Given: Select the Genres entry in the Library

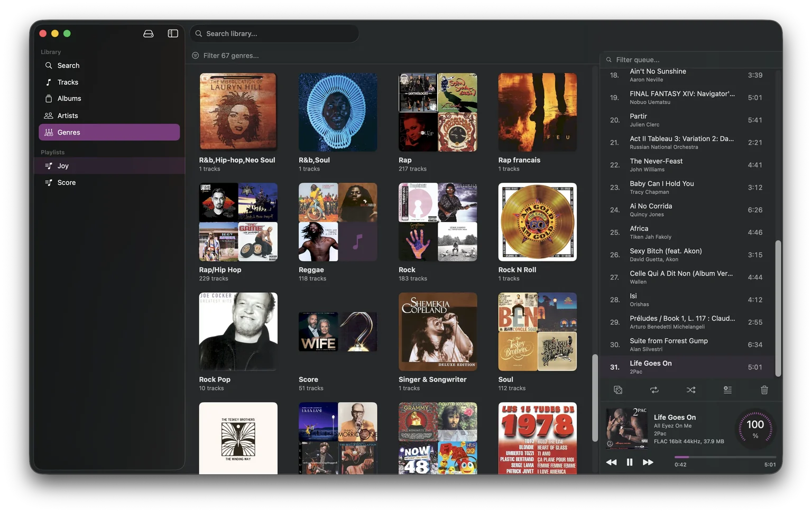Looking at the screenshot, I should coord(70,132).
